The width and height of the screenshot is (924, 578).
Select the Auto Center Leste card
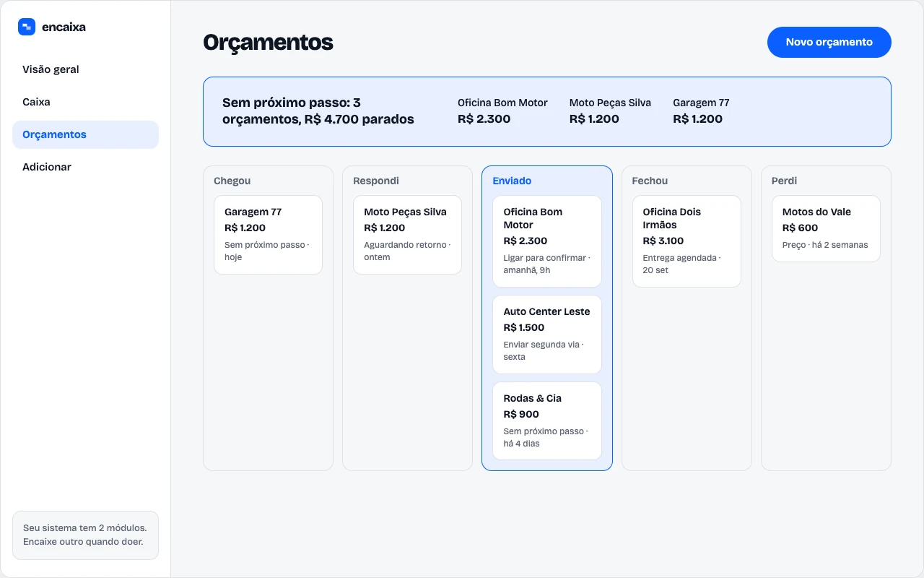point(547,335)
